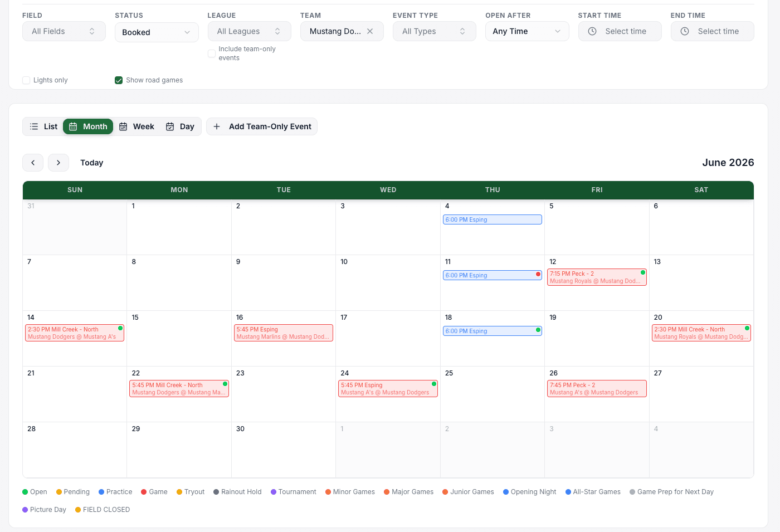
Task: Click green status dot on June 18 Esping event
Action: [538, 330]
